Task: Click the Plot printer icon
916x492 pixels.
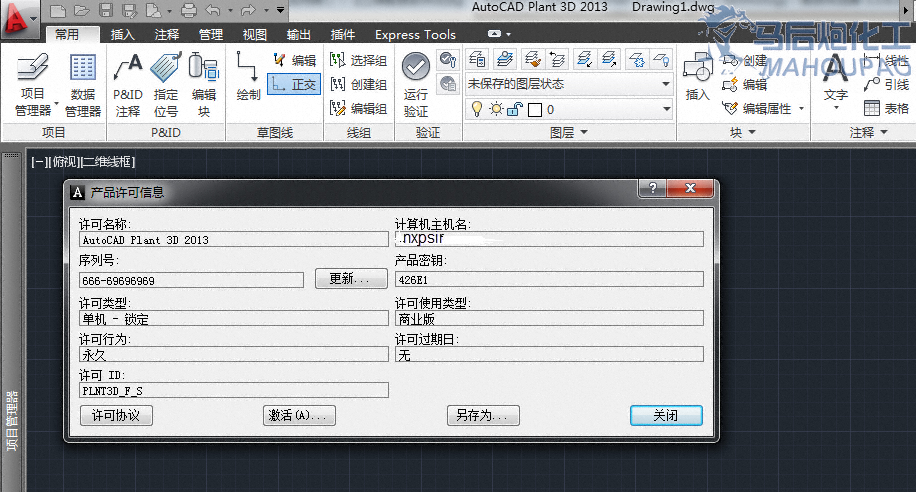Action: click(189, 10)
